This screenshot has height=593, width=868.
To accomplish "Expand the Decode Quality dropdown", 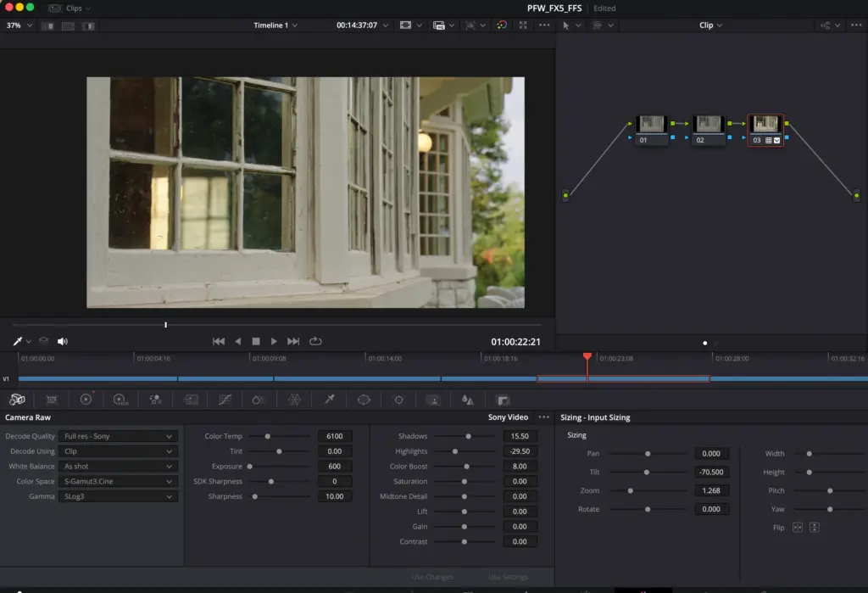I will click(x=118, y=436).
